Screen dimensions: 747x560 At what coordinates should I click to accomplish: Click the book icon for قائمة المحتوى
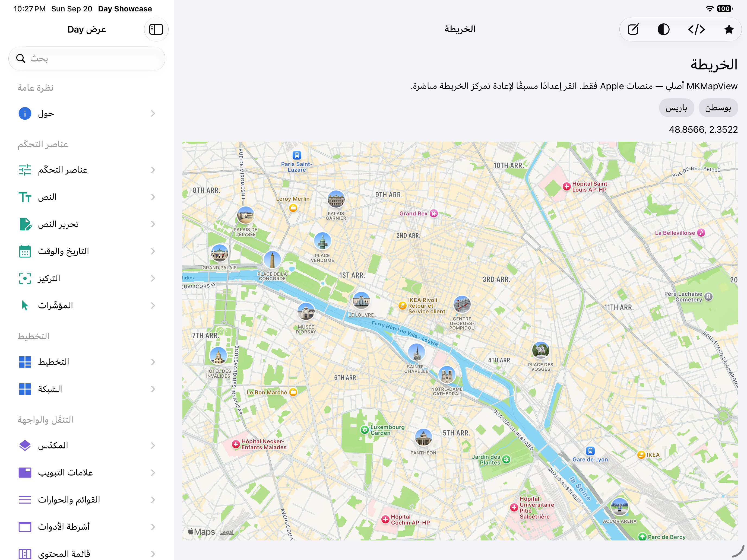(25, 554)
